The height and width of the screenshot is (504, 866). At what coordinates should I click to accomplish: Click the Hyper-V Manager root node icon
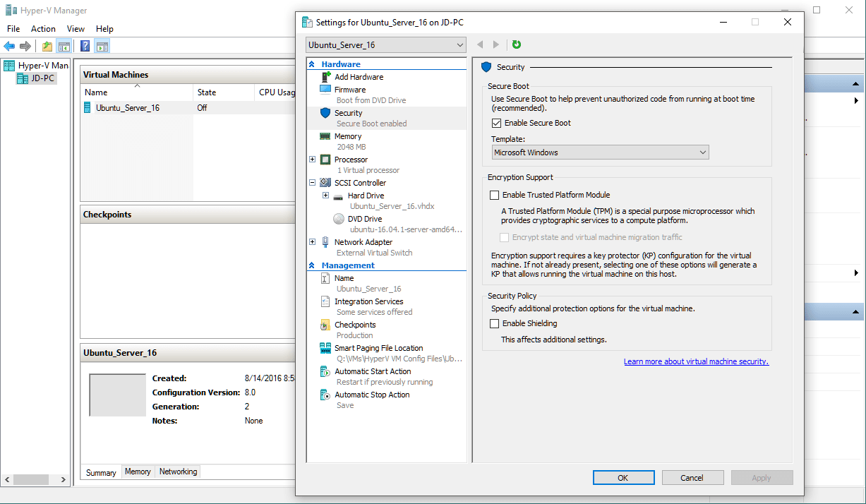coord(9,66)
